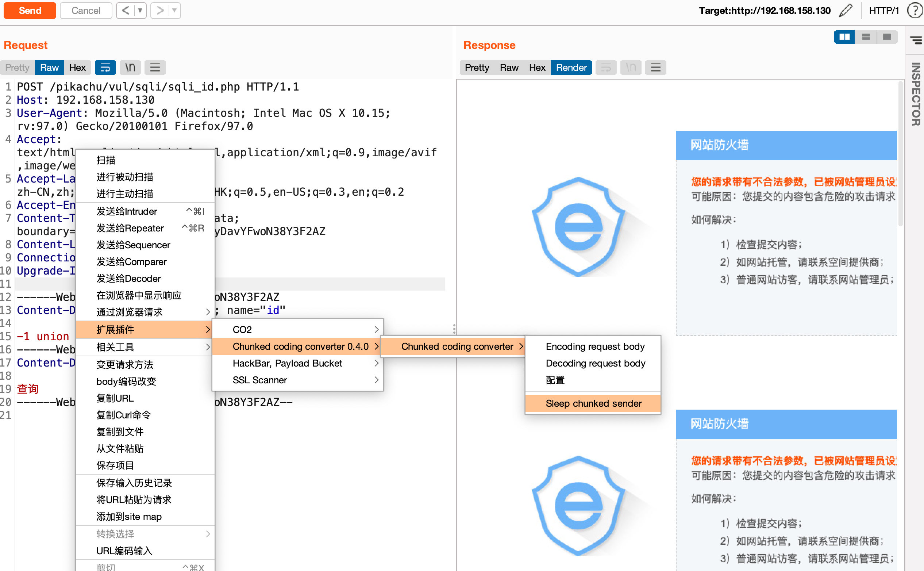
Task: Choose 将URL粘贴为请求 menu item
Action: 145,500
